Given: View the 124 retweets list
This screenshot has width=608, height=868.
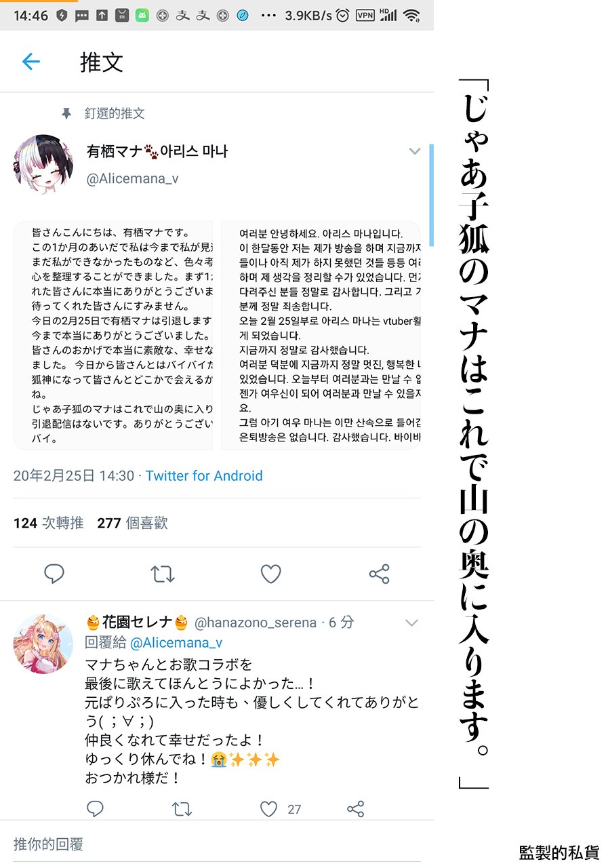Looking at the screenshot, I should click(x=48, y=523).
